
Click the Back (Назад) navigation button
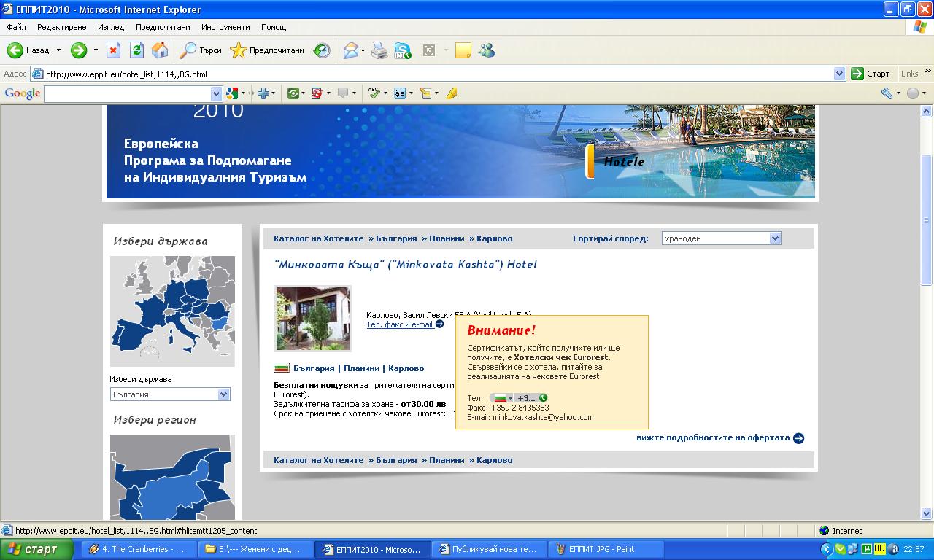click(x=28, y=50)
